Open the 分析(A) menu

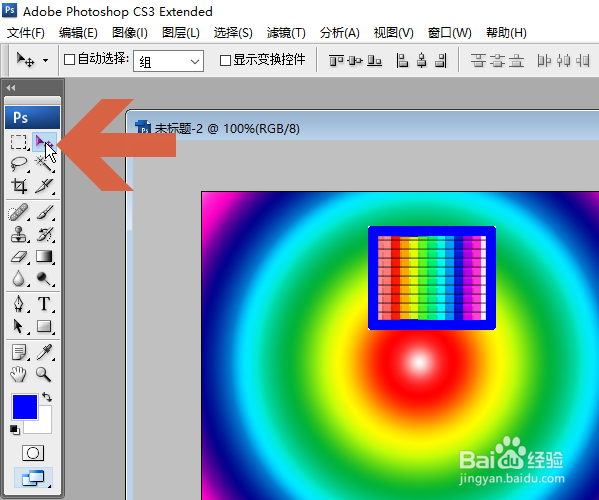tap(340, 33)
